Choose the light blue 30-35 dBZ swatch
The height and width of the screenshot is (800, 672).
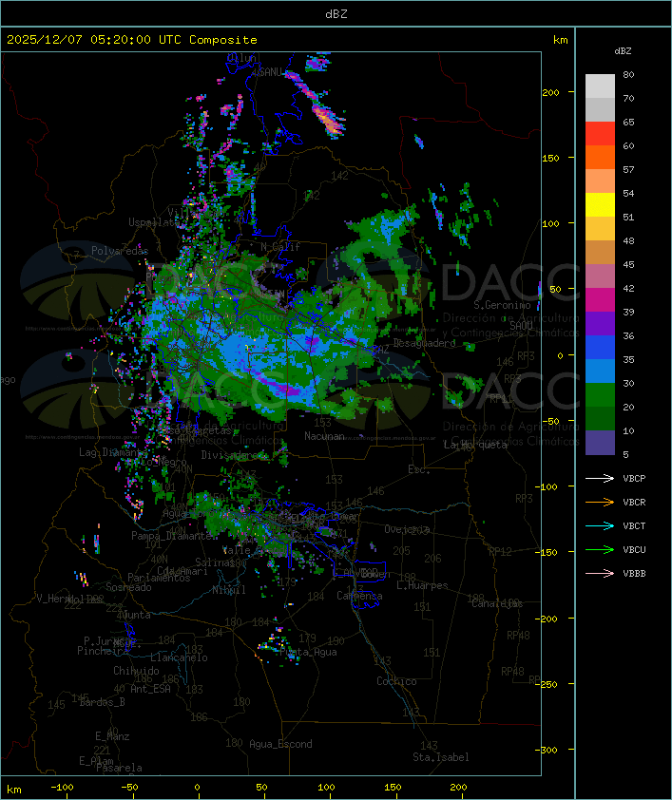[x=600, y=371]
